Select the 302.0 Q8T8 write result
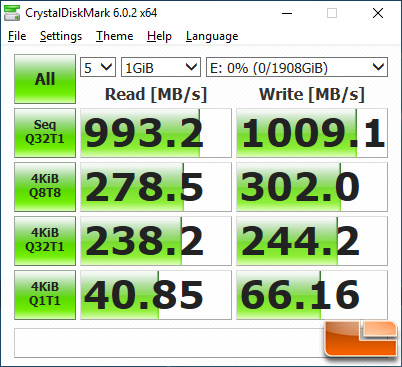The width and height of the screenshot is (402, 367). pyautogui.click(x=312, y=187)
